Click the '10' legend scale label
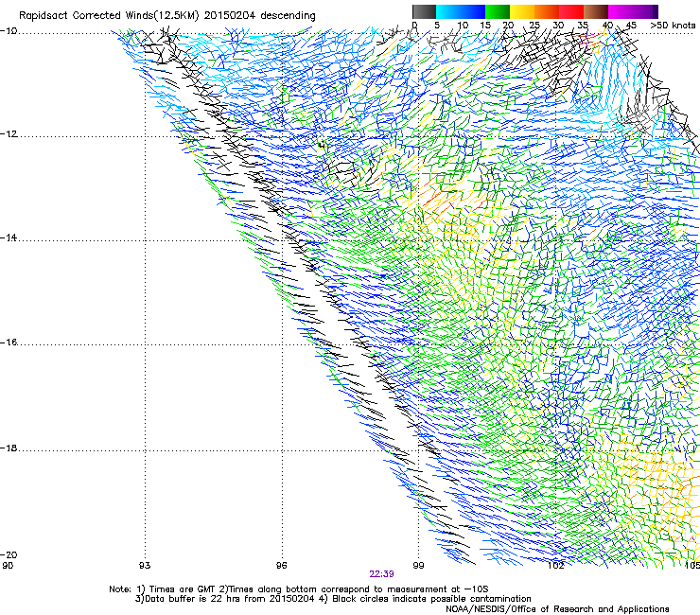Image resolution: width=700 pixels, height=615 pixels. pos(463,26)
